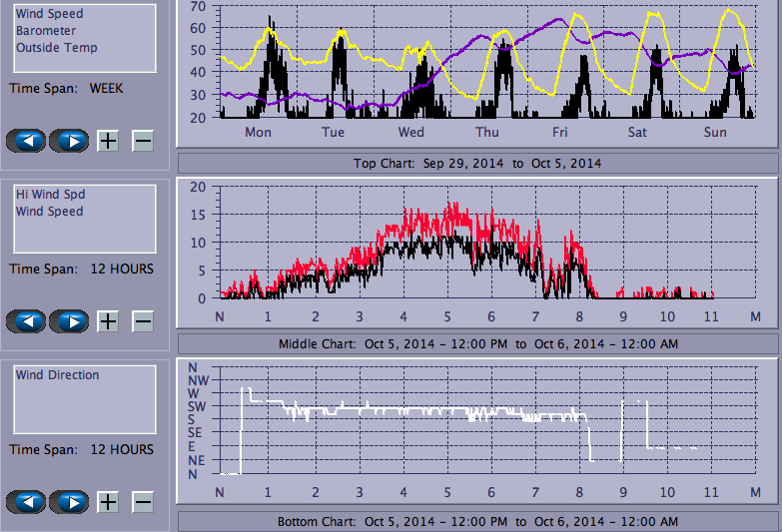The height and width of the screenshot is (532, 782).
Task: Select Wind Speed in the top chart list
Action: tap(49, 15)
